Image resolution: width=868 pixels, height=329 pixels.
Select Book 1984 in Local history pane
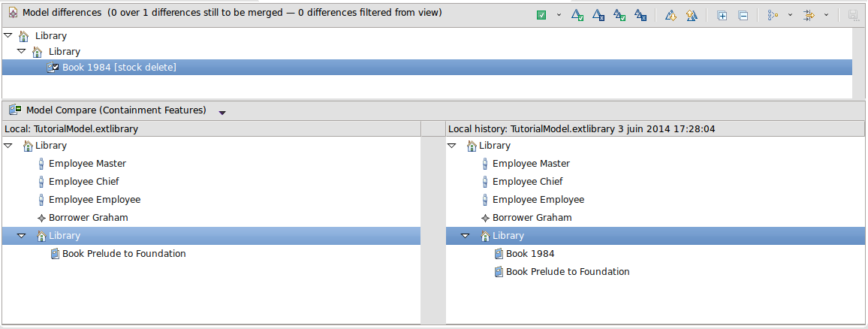click(x=529, y=254)
